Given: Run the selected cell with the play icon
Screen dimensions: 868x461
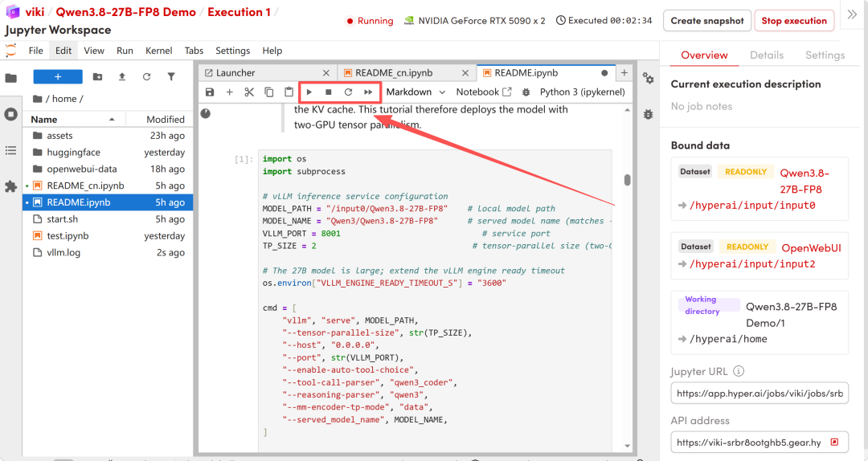Looking at the screenshot, I should (309, 92).
